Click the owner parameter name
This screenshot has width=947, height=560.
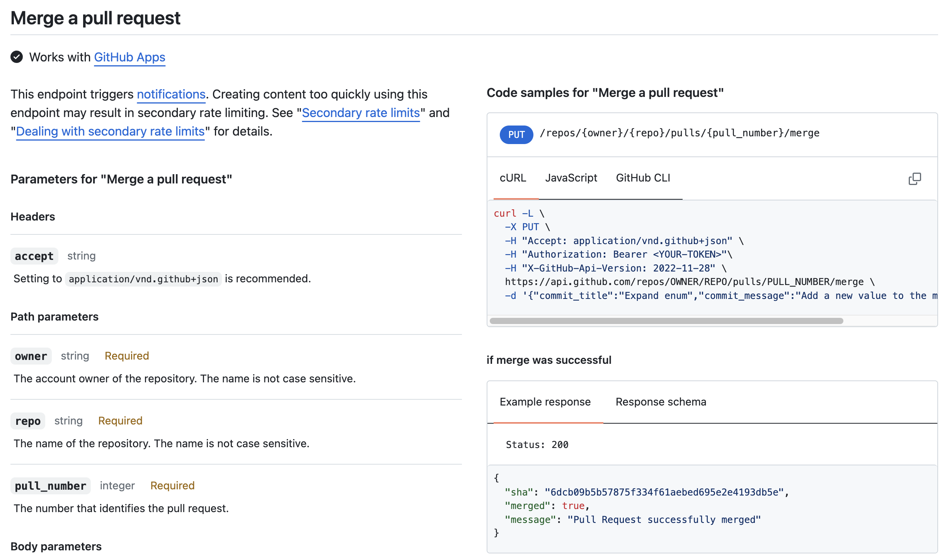(31, 356)
